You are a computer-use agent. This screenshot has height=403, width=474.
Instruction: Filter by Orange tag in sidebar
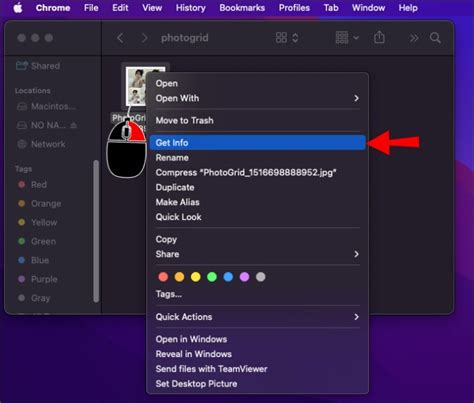click(x=39, y=203)
